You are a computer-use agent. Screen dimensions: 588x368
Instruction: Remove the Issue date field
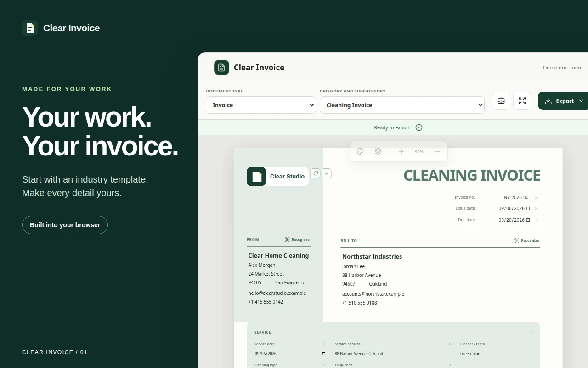[537, 208]
